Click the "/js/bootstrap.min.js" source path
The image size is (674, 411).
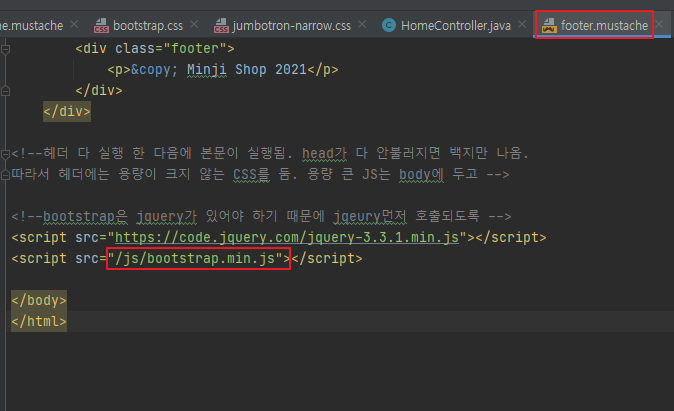coord(195,259)
